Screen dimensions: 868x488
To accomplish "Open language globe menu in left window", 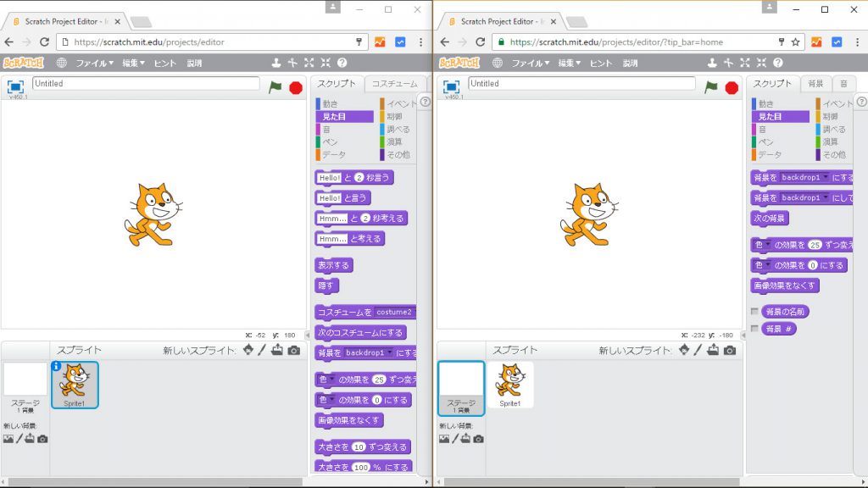I will (x=61, y=63).
